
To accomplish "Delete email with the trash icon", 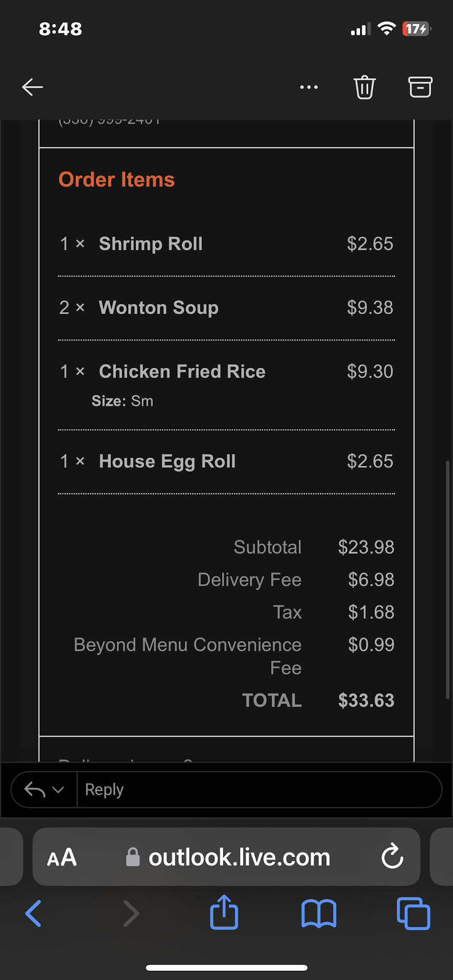I will click(x=365, y=87).
